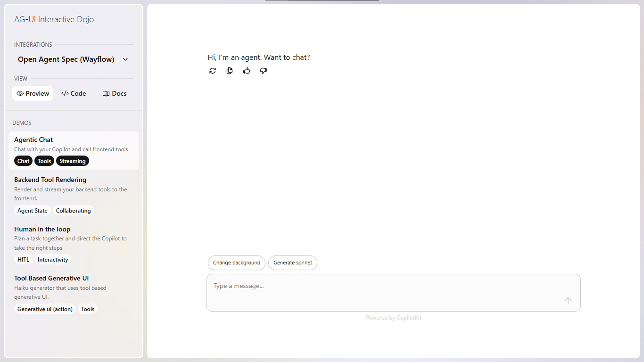Open the Tool Based Generative UI demo
This screenshot has width=644, height=362.
click(74, 294)
